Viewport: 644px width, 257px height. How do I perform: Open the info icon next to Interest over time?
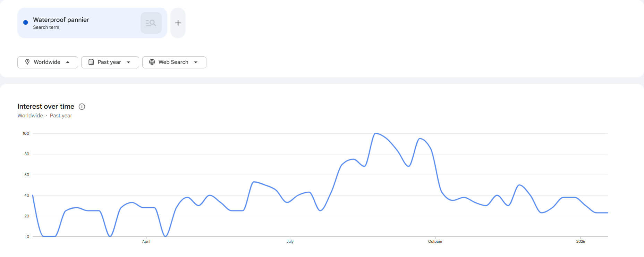coord(82,107)
